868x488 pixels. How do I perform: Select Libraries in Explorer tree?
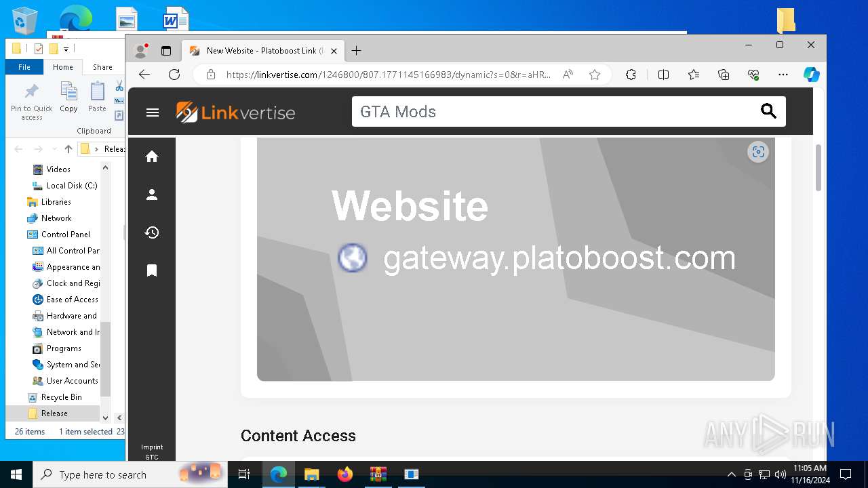pyautogui.click(x=56, y=202)
